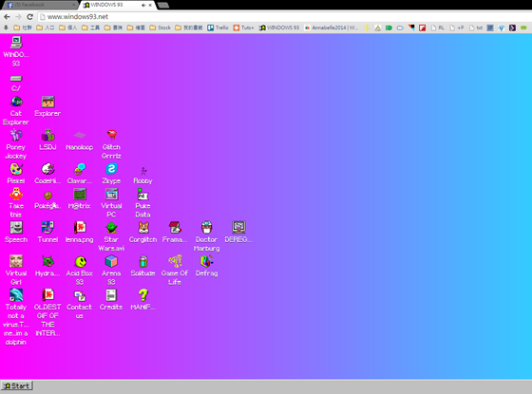Go back in browser history
The image size is (532, 394).
(7, 17)
